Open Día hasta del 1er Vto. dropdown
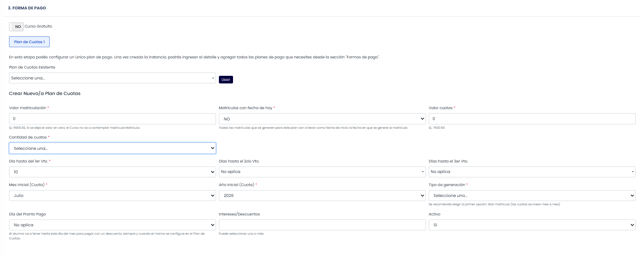Viewport: 644px width, 255px height. (x=112, y=172)
